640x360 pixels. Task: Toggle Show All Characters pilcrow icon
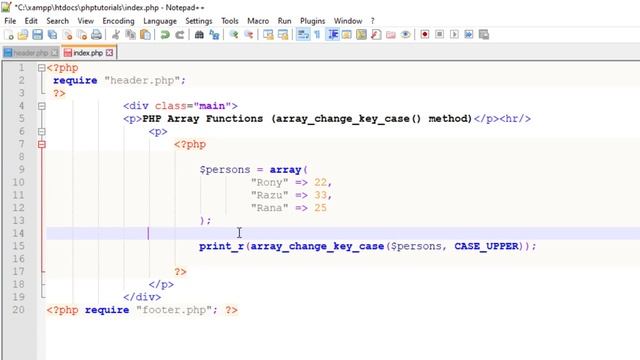[318, 35]
